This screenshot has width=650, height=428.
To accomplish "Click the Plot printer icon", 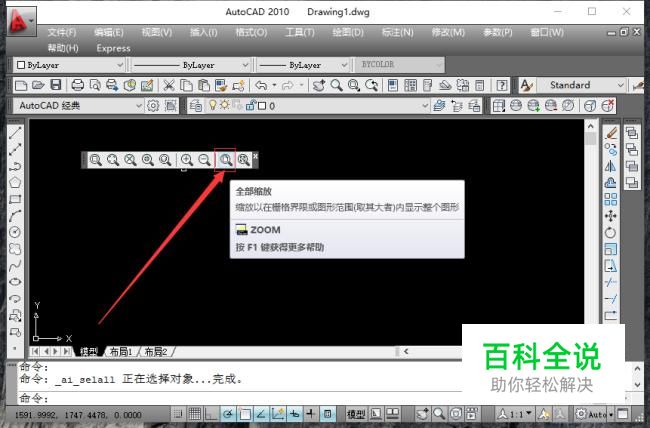I will (78, 85).
